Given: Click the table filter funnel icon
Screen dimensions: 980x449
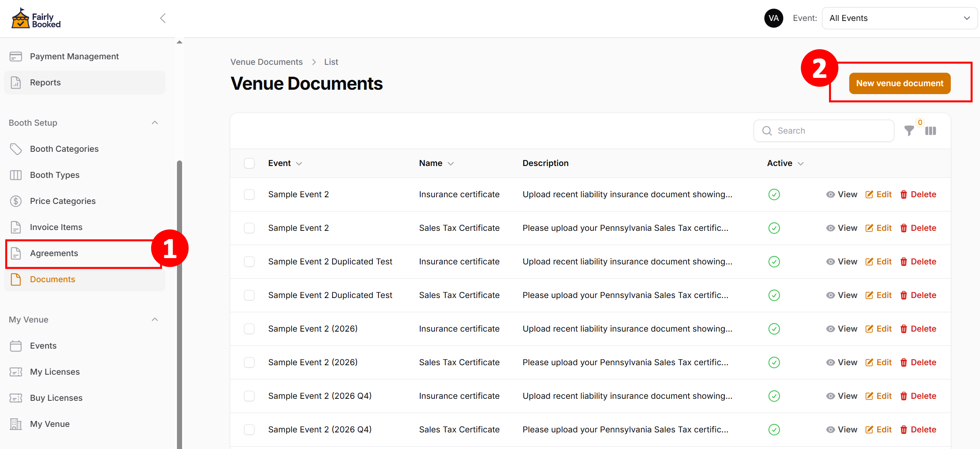Looking at the screenshot, I should tap(909, 131).
